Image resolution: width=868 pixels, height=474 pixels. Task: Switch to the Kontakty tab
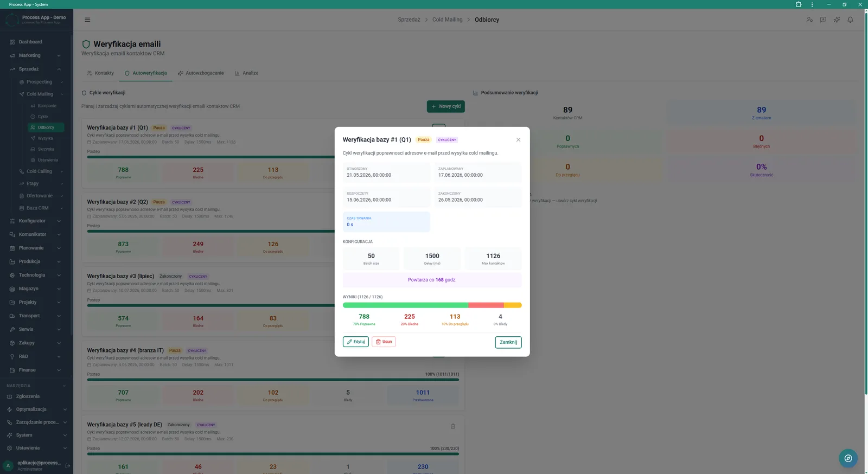point(100,73)
